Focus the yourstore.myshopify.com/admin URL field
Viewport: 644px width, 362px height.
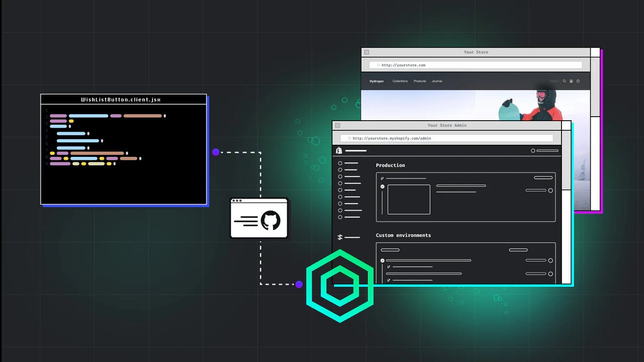(447, 138)
